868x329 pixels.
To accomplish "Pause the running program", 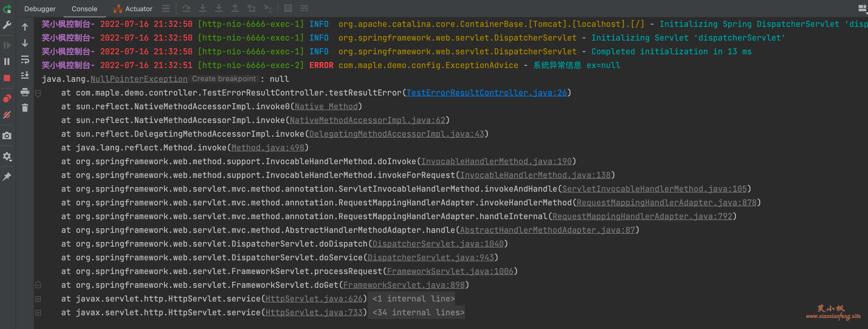I will point(7,61).
